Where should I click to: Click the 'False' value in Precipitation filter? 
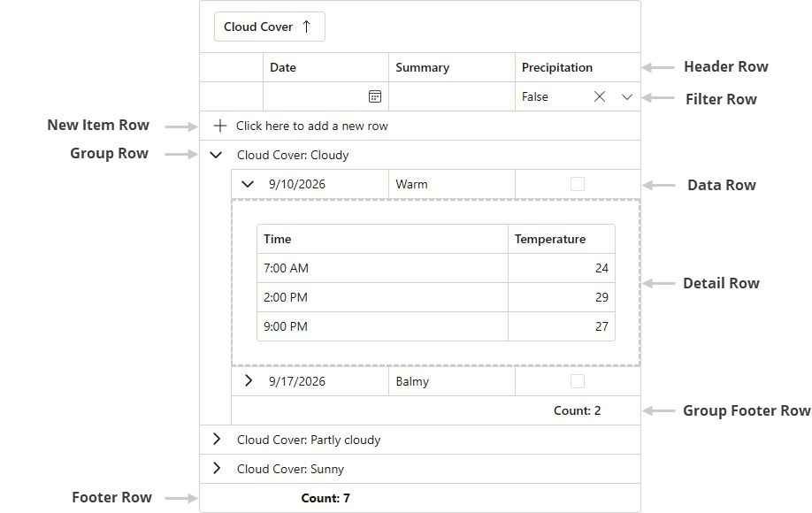point(535,96)
